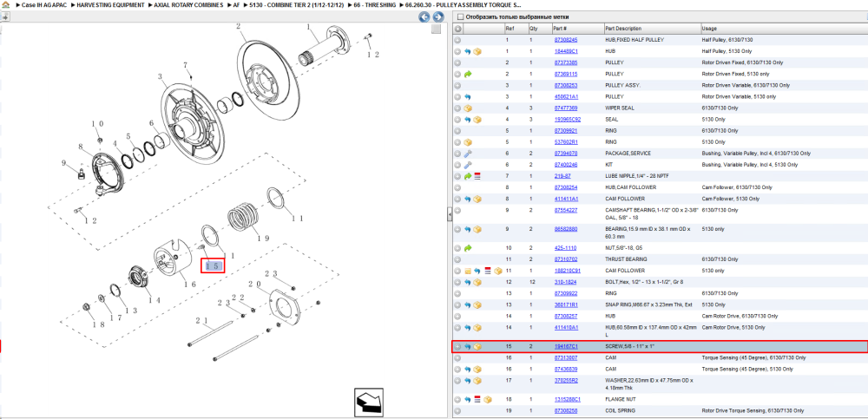The width and height of the screenshot is (868, 419).
Task: Add COIL SPRING 87308258 with its plus icon
Action: click(x=457, y=411)
